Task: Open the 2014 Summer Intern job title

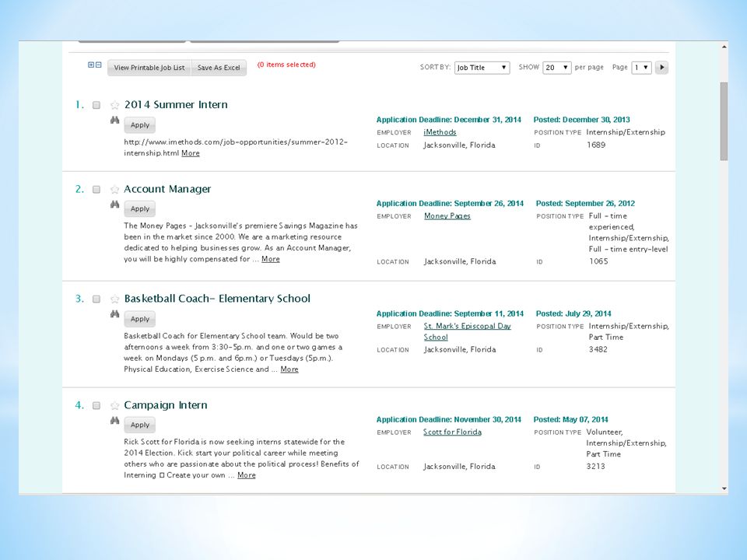Action: (176, 105)
